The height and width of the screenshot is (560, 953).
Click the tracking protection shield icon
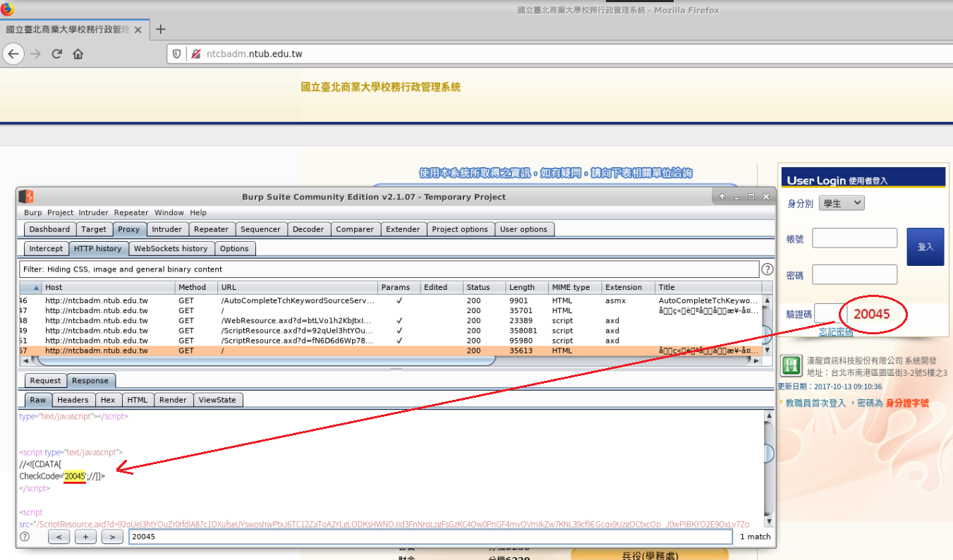click(x=177, y=54)
